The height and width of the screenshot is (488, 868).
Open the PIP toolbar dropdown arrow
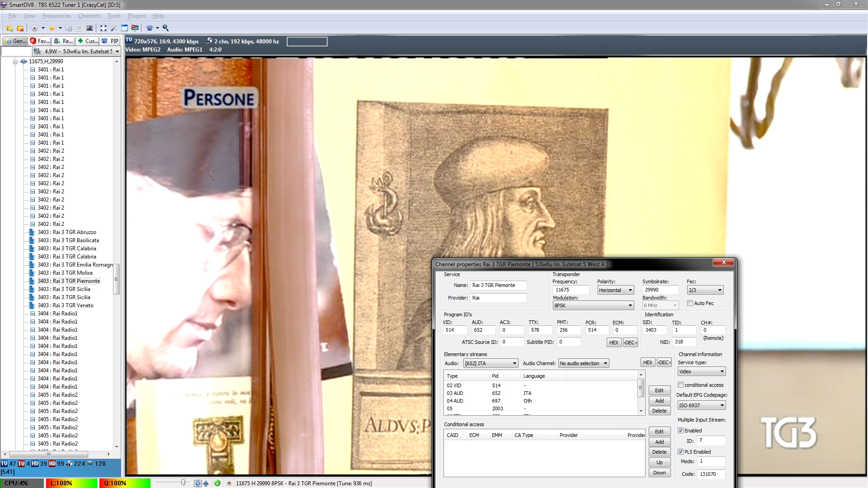pyautogui.click(x=157, y=28)
